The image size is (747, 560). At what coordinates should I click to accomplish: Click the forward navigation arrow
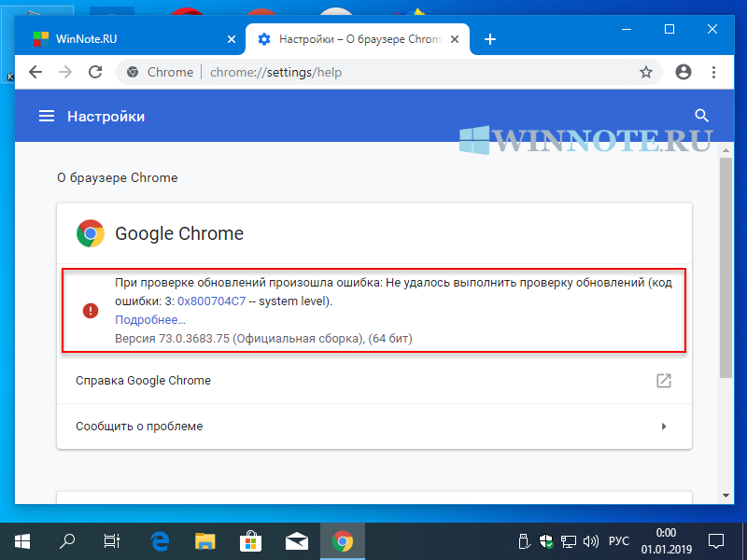pyautogui.click(x=65, y=73)
